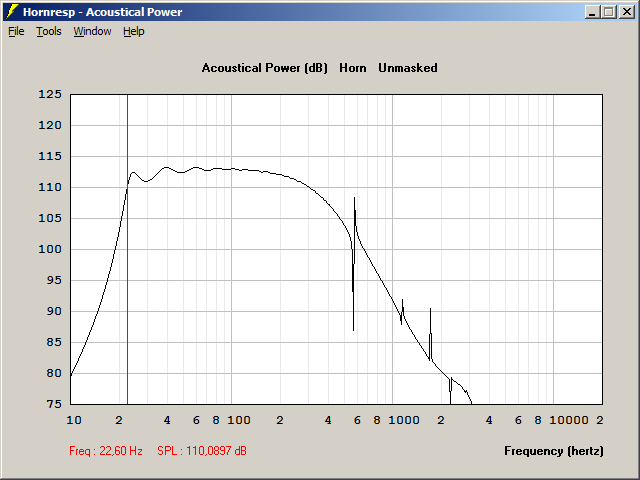Click the 125 label on the dB axis
This screenshot has height=480, width=640.
[x=51, y=95]
